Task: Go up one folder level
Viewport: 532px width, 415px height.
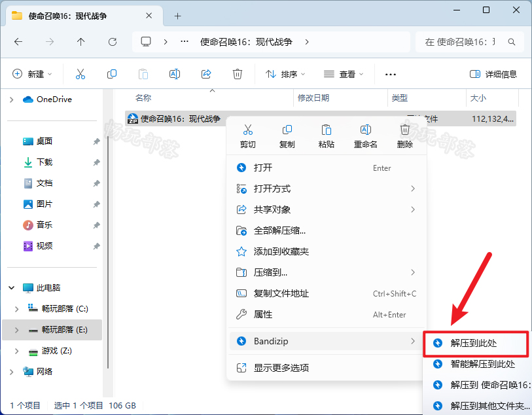Action: 80,42
